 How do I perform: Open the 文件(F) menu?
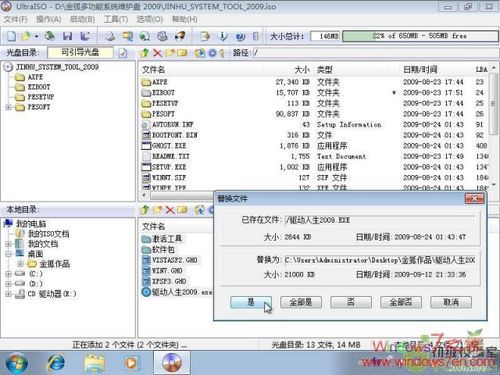pos(15,19)
